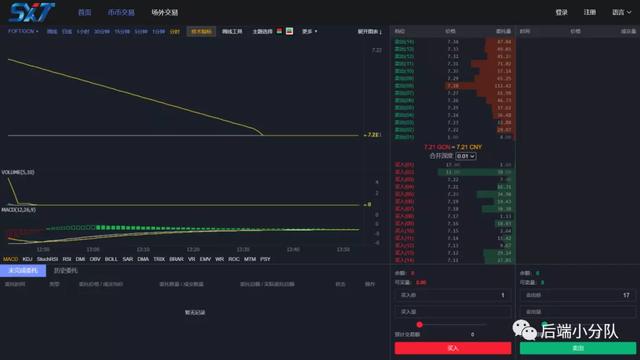
Task: Select the StochRSI indicator tab
Action: (x=47, y=259)
